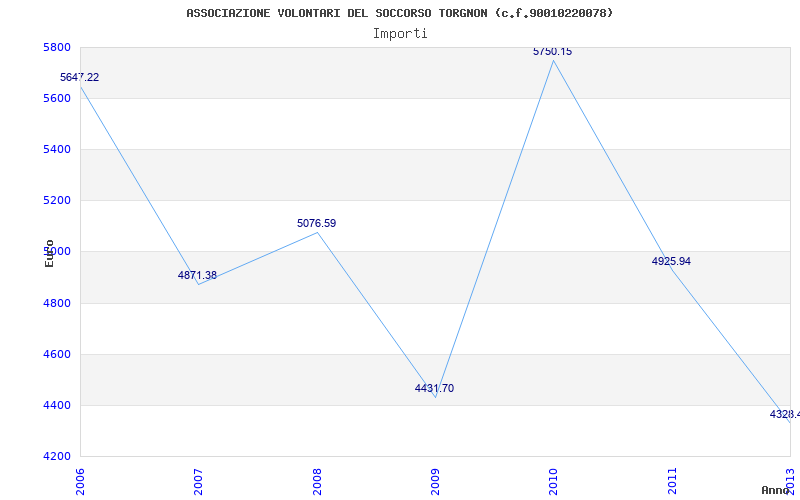
Task: Click the 2007 x-axis year label
Action: pos(198,481)
